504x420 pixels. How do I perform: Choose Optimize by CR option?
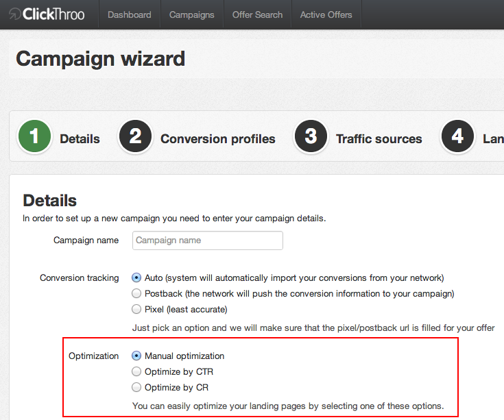point(136,387)
